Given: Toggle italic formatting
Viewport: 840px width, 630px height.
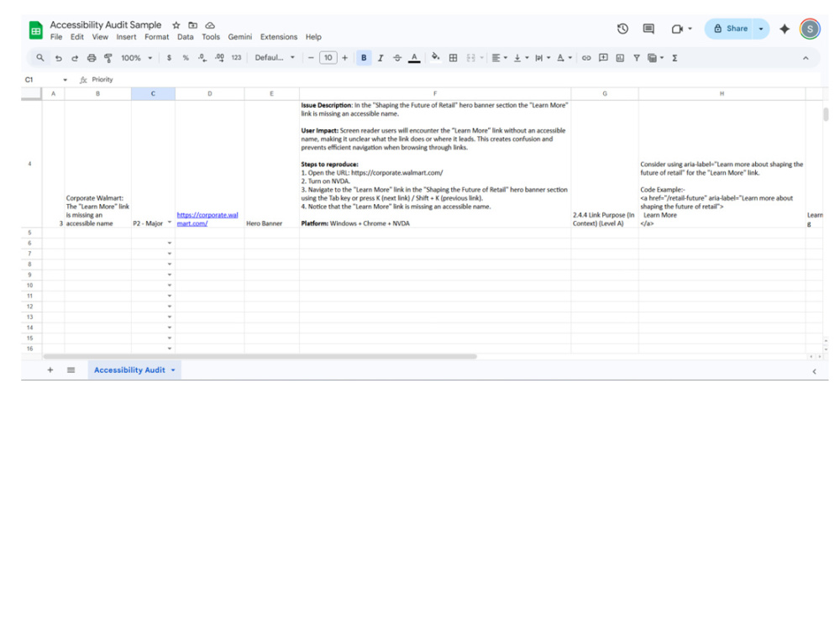Looking at the screenshot, I should point(381,58).
